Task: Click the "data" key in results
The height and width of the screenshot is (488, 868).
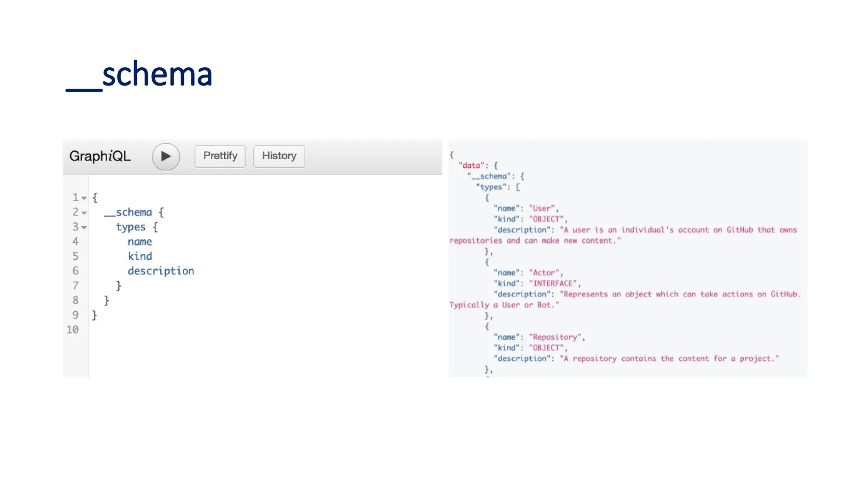Action: pyautogui.click(x=471, y=166)
